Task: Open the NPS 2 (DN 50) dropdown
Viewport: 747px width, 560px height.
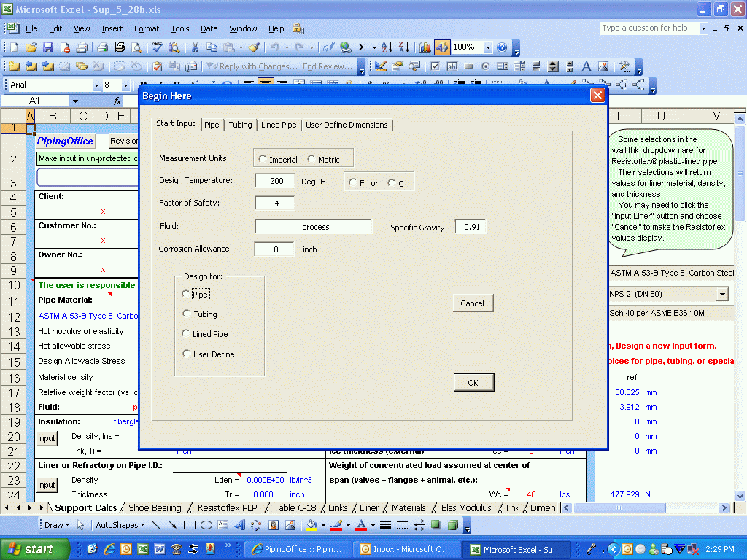Action: [722, 295]
